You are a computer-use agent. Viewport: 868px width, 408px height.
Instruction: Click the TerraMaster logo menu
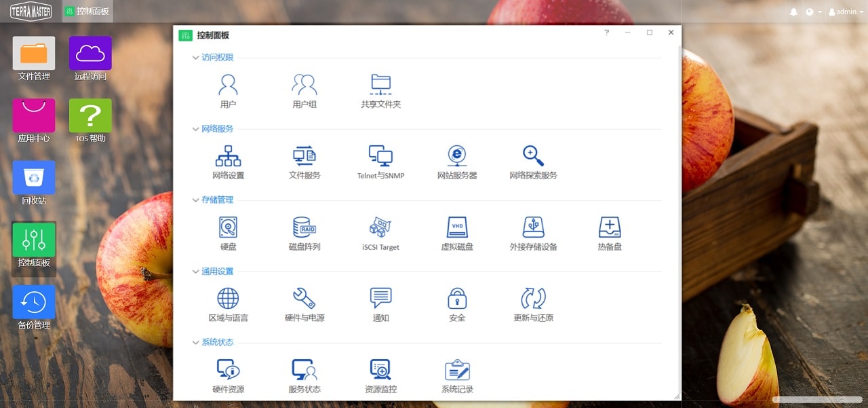[x=31, y=12]
